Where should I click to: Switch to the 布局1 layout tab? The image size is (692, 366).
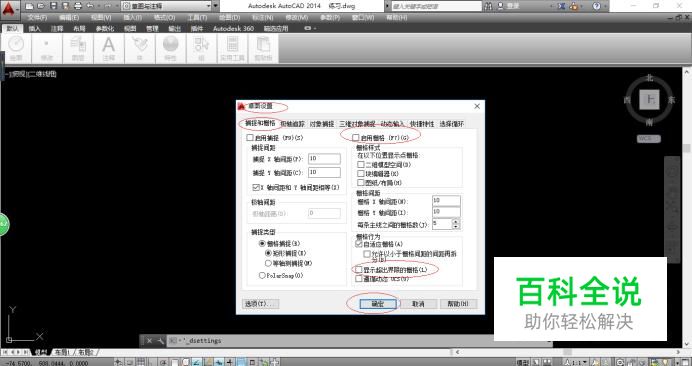point(63,353)
